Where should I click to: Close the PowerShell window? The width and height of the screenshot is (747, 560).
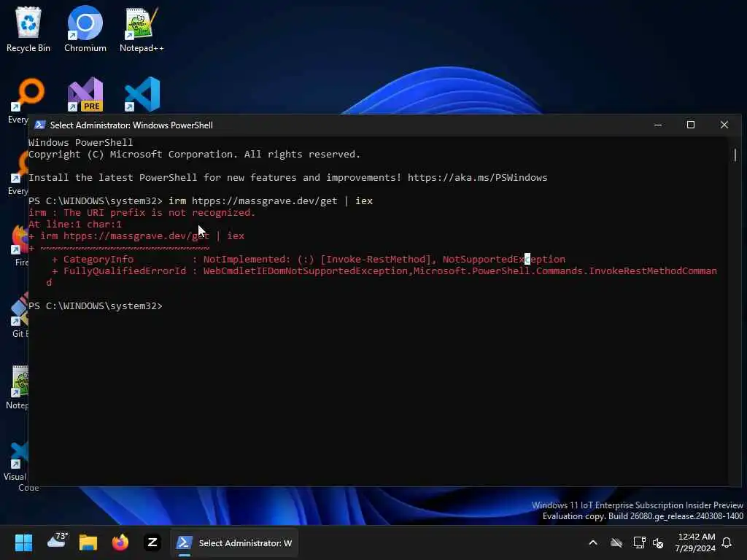tap(724, 125)
